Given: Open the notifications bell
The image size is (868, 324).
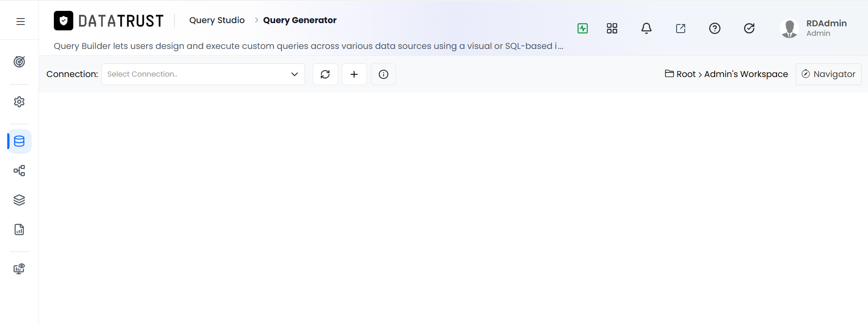Looking at the screenshot, I should (x=646, y=28).
